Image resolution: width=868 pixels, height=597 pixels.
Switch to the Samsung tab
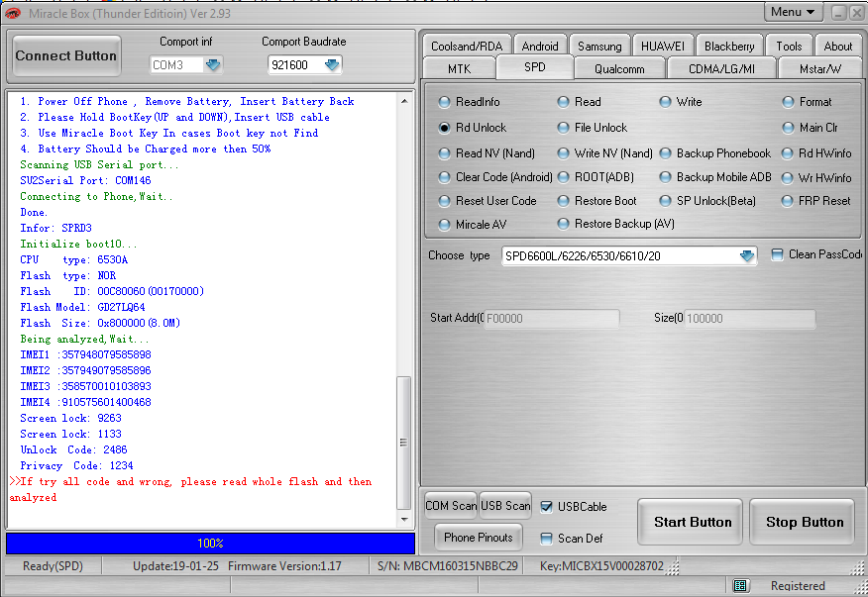[x=599, y=46]
